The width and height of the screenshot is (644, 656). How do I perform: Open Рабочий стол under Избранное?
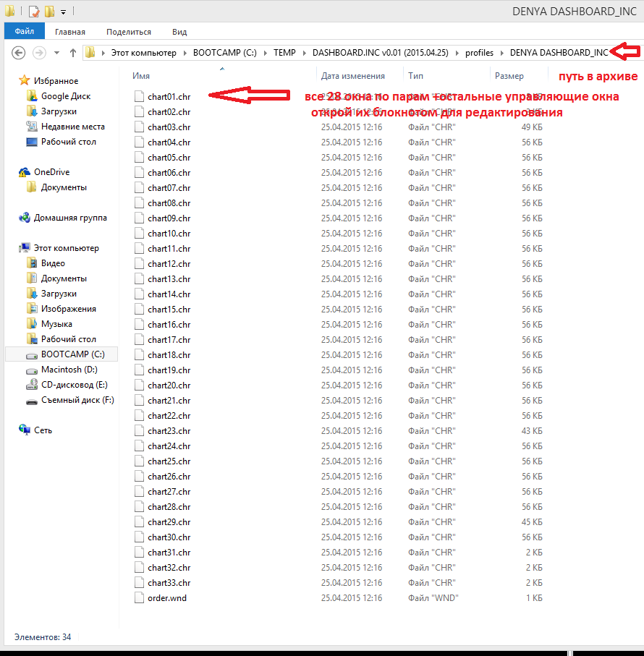point(69,142)
